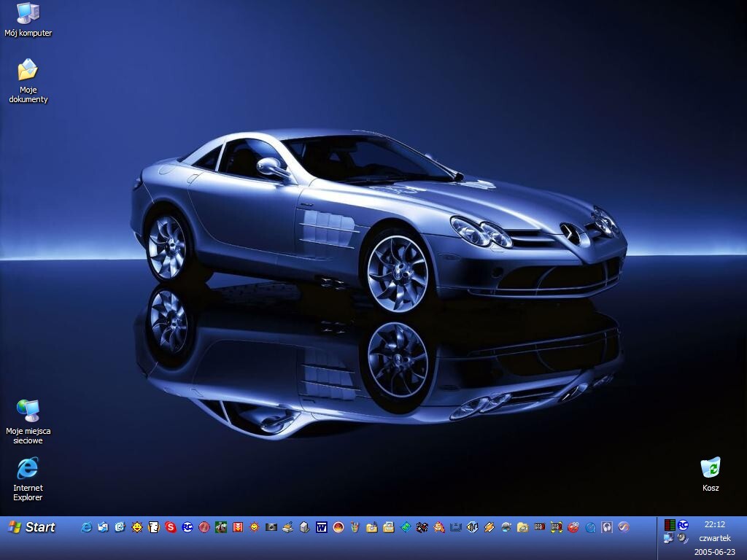Image resolution: width=747 pixels, height=560 pixels.
Task: Open the Kosz recycle bin
Action: (x=711, y=469)
